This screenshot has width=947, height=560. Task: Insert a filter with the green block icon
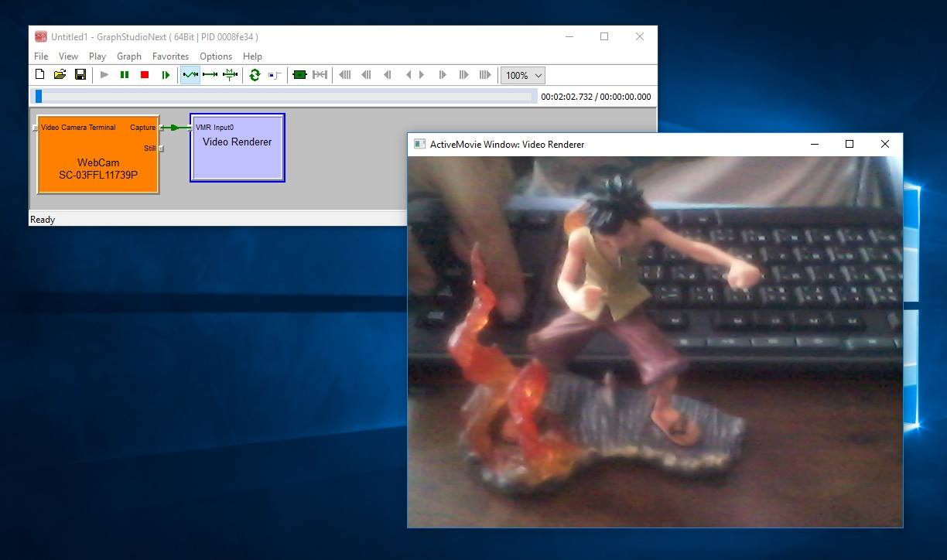pos(300,75)
